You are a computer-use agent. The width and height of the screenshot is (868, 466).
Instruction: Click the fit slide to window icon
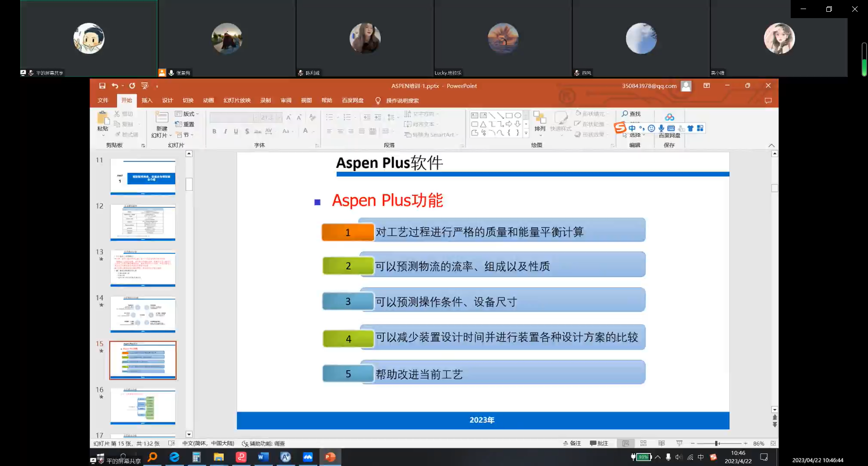point(773,443)
